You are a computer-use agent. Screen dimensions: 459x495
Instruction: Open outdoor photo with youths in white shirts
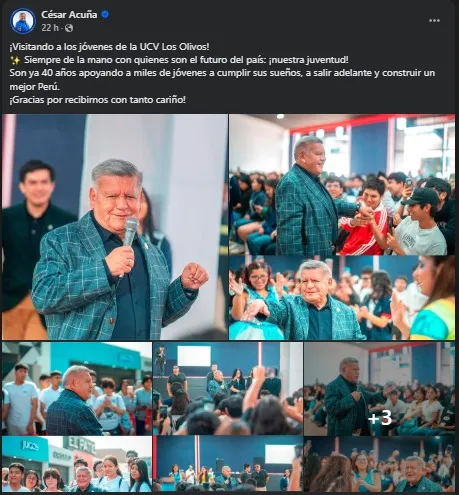pyautogui.click(x=77, y=388)
